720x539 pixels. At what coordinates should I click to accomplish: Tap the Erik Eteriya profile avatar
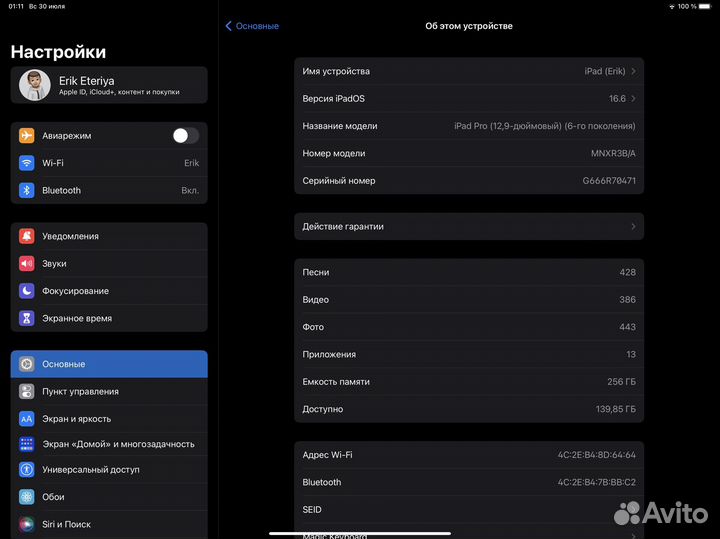[35, 85]
